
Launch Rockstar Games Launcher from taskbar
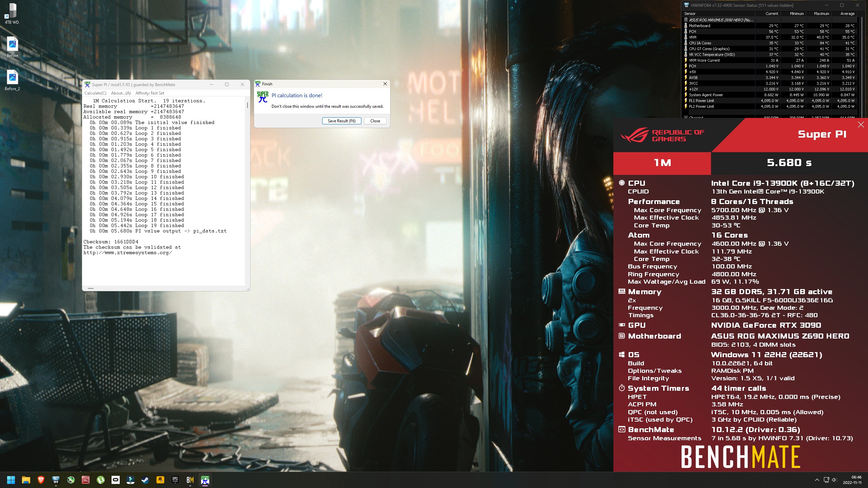coord(160,480)
